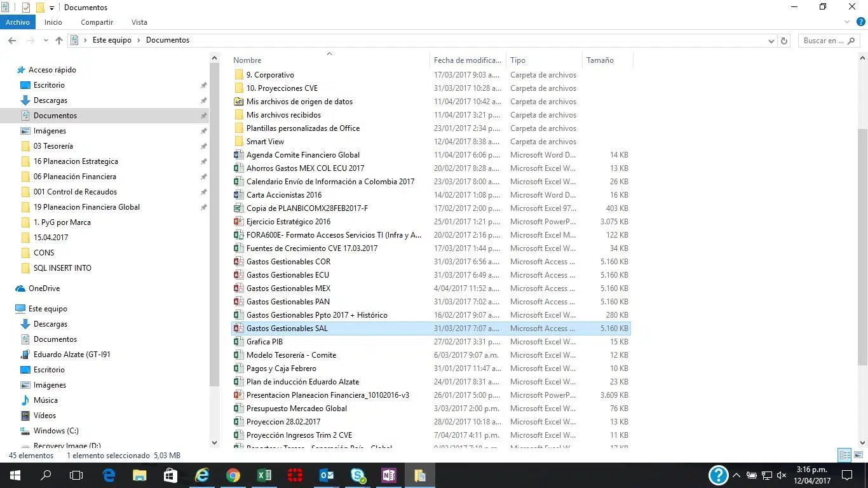Image resolution: width=868 pixels, height=488 pixels.
Task: Select Access file icon for Gastos Gestionables COR
Action: [238, 262]
